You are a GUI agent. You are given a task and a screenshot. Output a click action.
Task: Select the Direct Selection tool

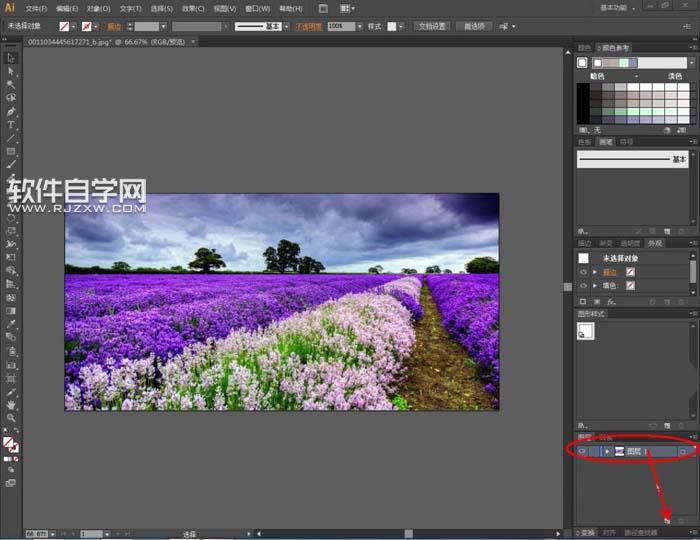pyautogui.click(x=11, y=71)
